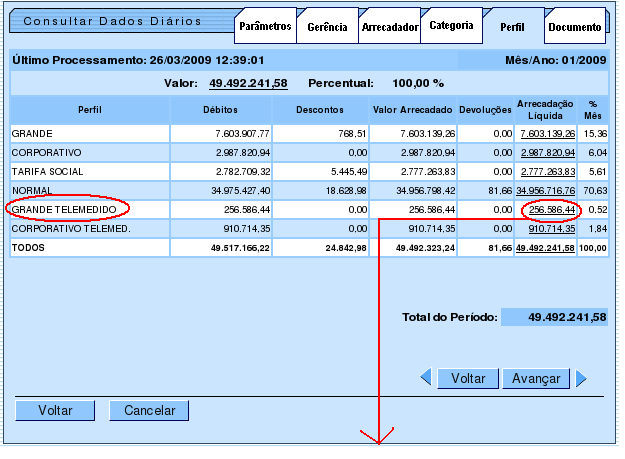Open GRANDE net collection link 7.603.139,26

547,133
